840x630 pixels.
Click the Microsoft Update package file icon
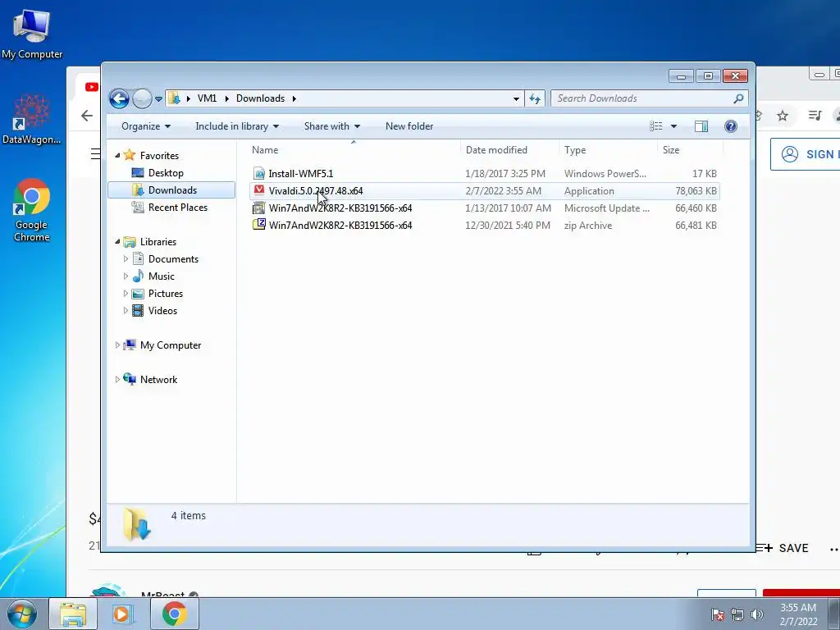click(x=259, y=208)
